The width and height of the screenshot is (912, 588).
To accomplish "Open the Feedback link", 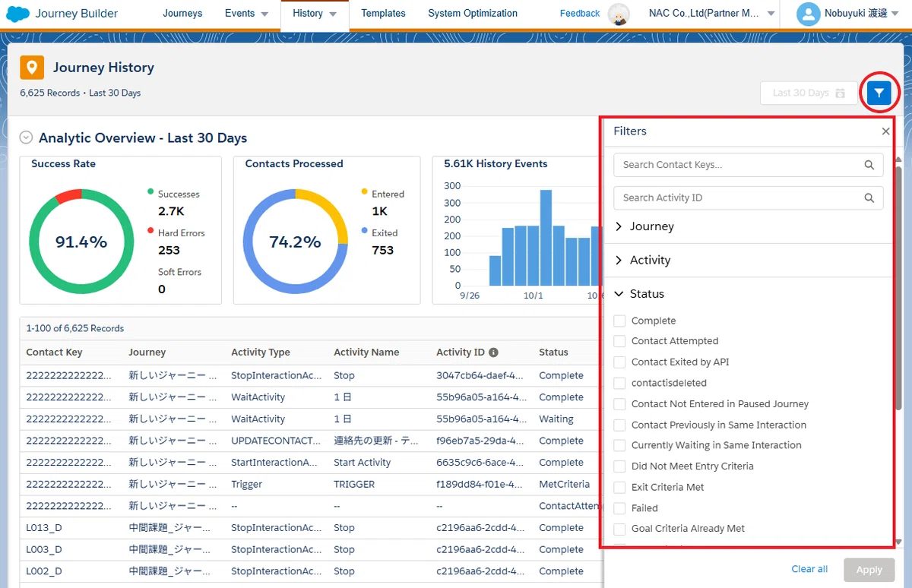I will (x=580, y=13).
